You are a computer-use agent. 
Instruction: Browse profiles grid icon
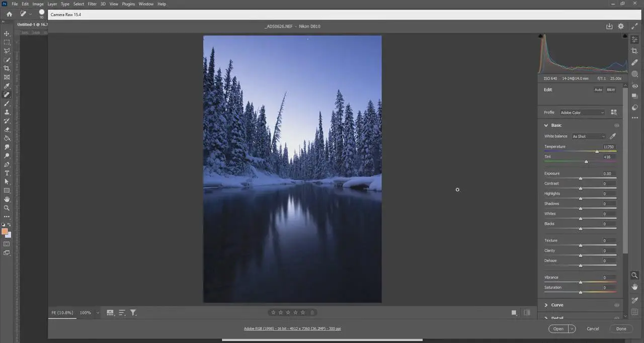coord(614,112)
